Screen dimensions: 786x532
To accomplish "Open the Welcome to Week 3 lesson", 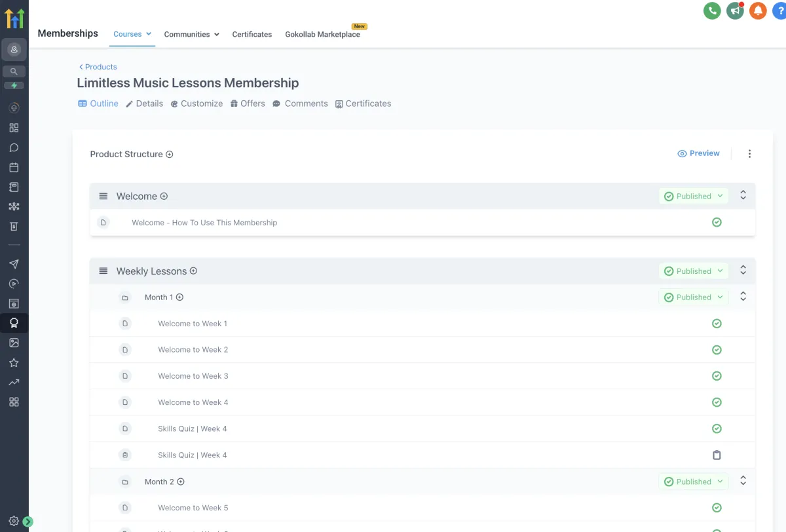I will click(193, 375).
